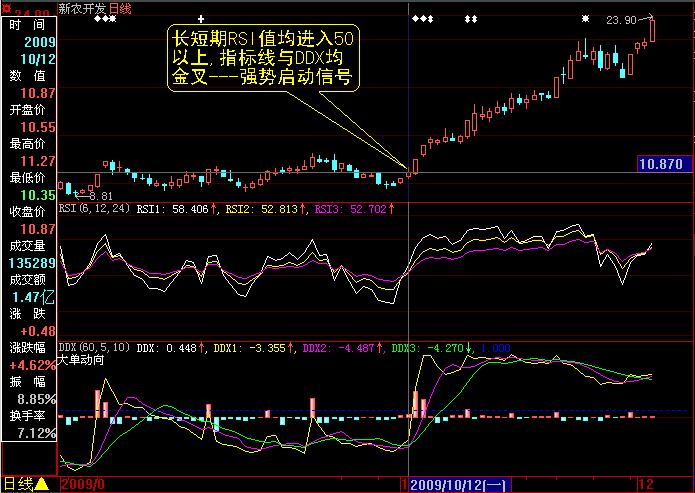Select the RSI(6,12,24) indicator label

[x=94, y=208]
